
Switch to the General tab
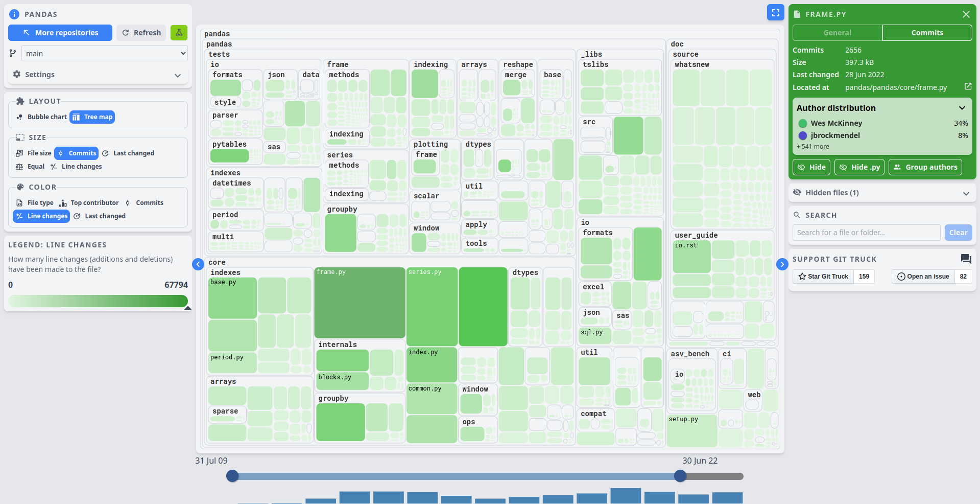[837, 33]
